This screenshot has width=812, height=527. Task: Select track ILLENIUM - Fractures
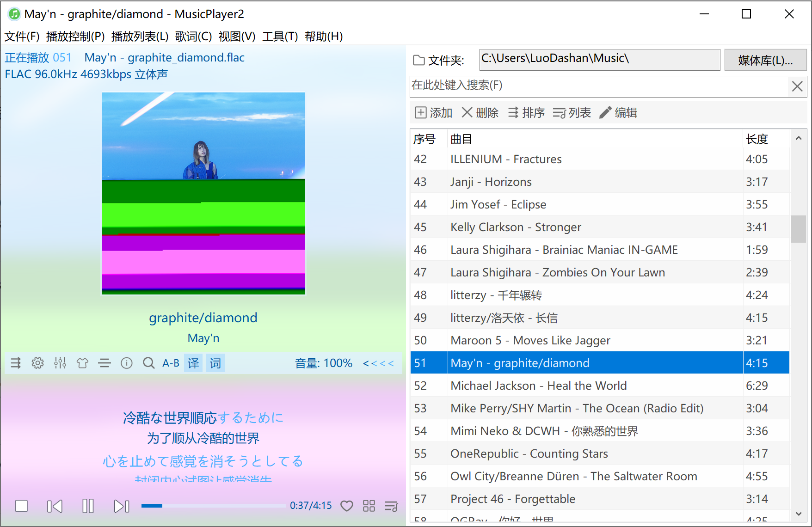pos(600,159)
